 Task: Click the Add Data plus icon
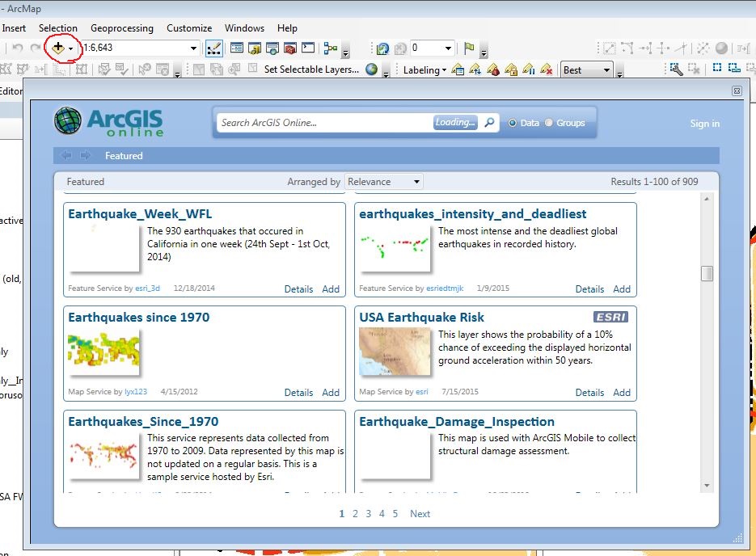(58, 48)
